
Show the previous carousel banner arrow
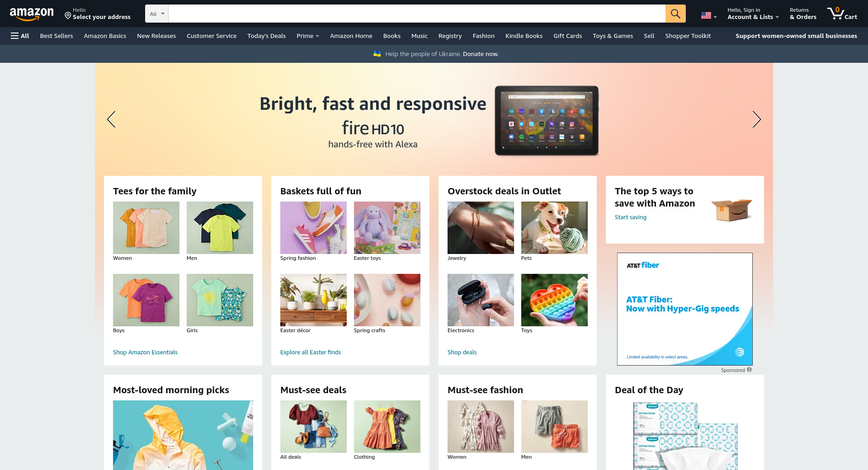111,119
